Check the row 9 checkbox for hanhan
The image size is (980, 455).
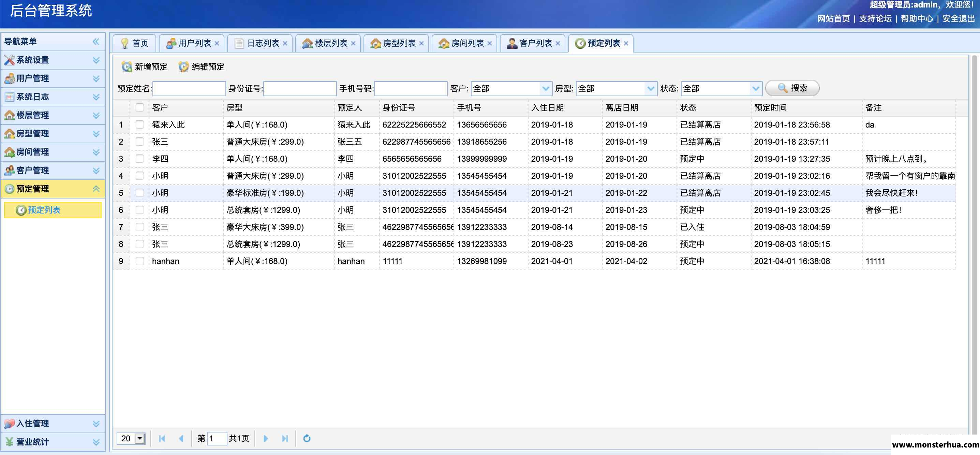139,261
